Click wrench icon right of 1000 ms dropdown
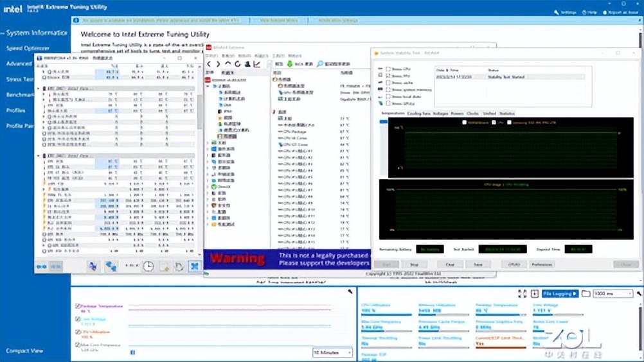 pyautogui.click(x=639, y=293)
